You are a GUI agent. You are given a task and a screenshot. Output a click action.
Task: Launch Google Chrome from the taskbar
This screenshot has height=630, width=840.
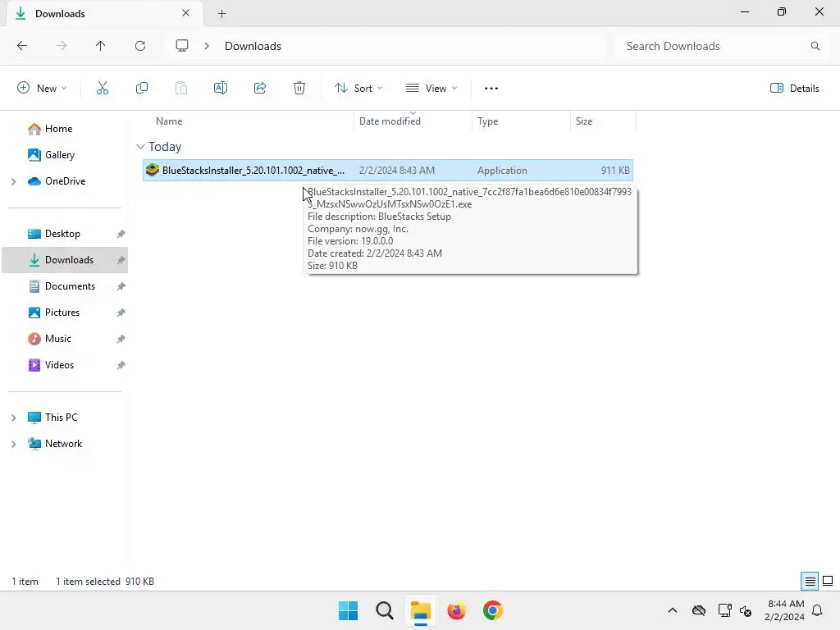coord(493,610)
